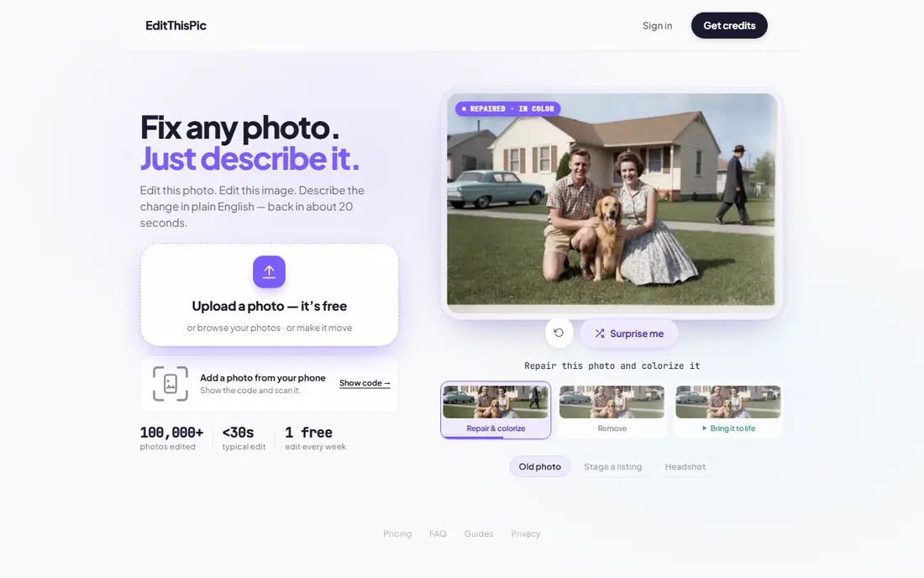924x578 pixels.
Task: Select the Repair & colorize thumbnail
Action: click(496, 410)
